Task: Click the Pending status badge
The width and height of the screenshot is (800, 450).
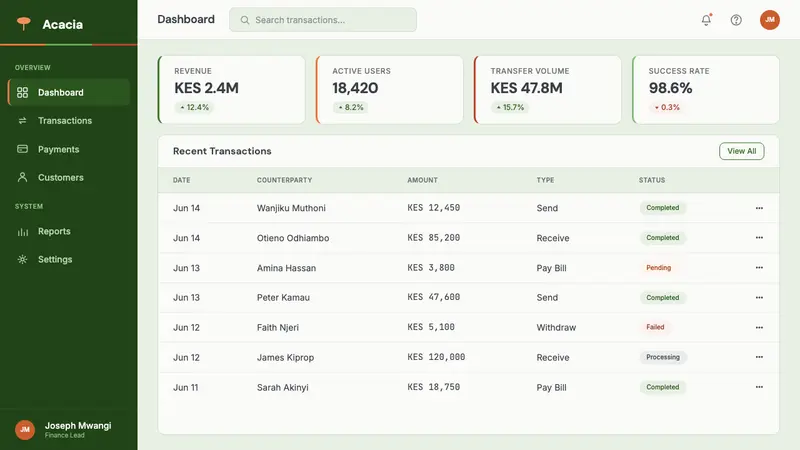Action: [x=658, y=268]
